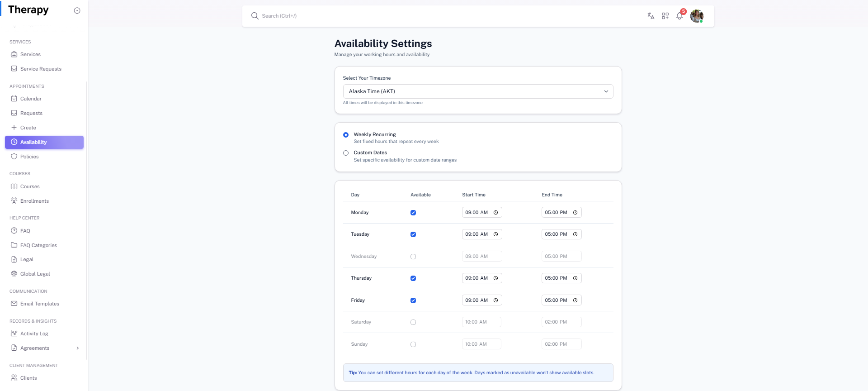Click the Availability clock icon in sidebar
This screenshot has height=391, width=868.
point(14,142)
